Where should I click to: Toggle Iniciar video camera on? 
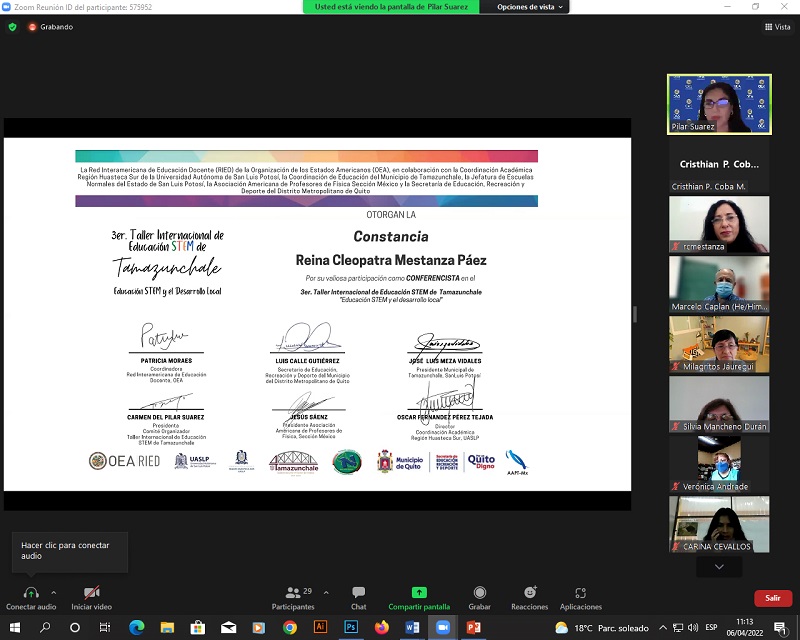pyautogui.click(x=91, y=598)
